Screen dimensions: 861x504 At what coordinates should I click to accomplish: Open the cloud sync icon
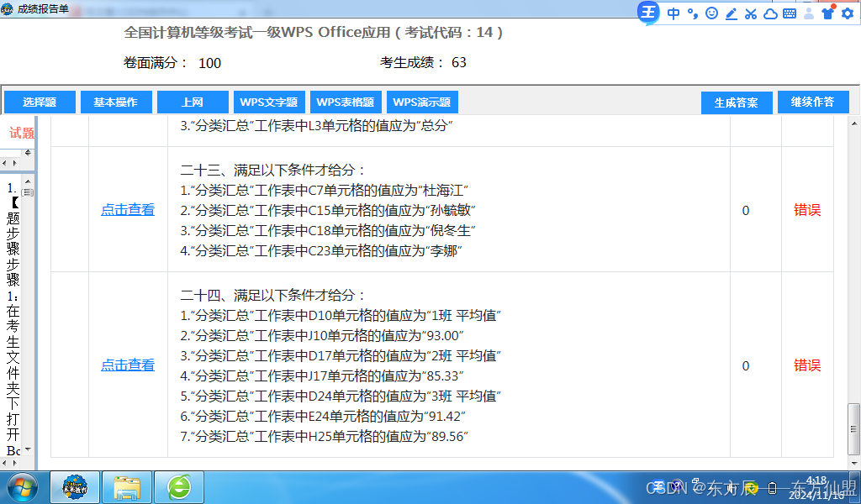[770, 13]
